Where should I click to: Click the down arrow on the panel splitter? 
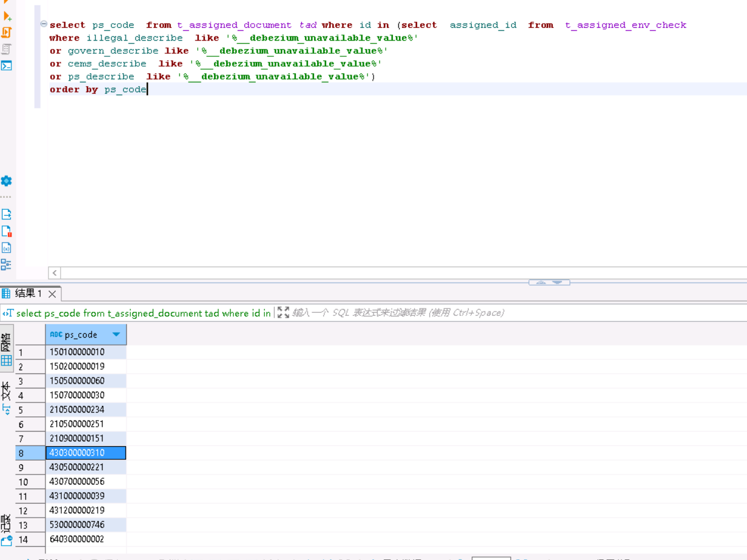tap(558, 282)
